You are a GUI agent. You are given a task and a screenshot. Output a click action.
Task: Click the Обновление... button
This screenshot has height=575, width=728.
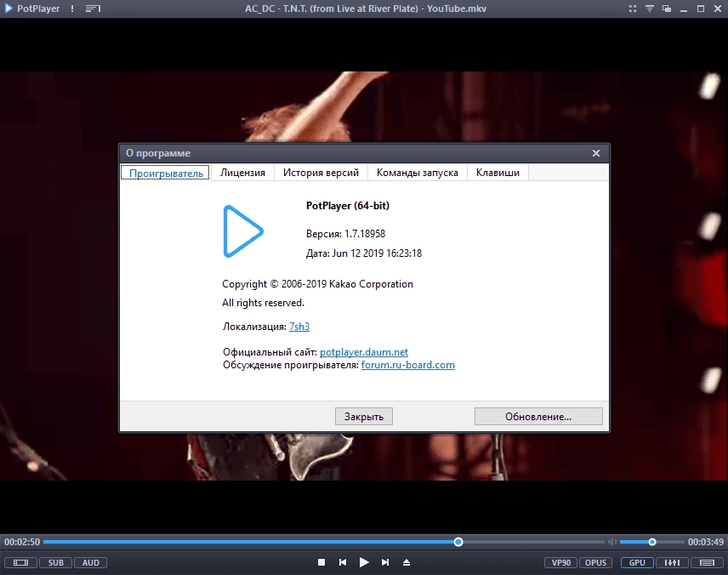pos(538,417)
